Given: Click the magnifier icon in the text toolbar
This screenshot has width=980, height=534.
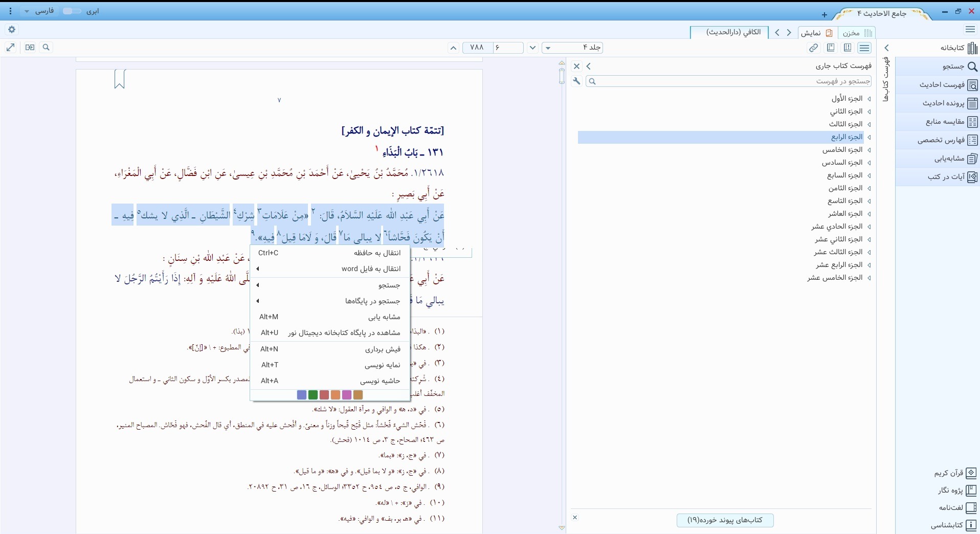Looking at the screenshot, I should 46,48.
